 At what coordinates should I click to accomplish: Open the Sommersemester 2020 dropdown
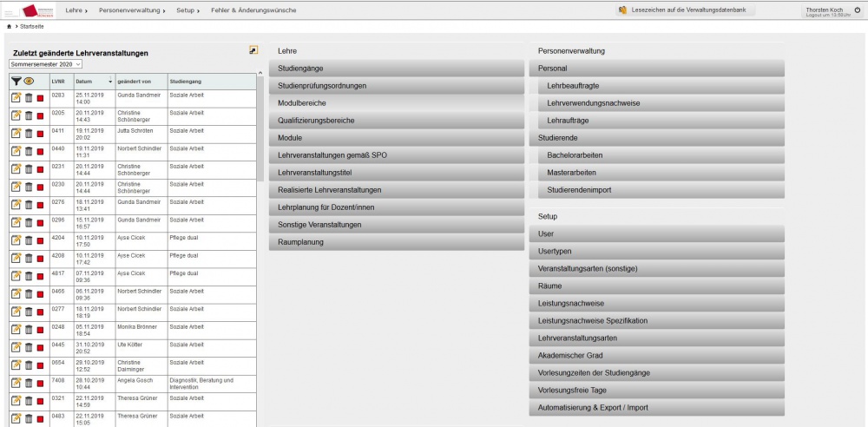click(45, 64)
